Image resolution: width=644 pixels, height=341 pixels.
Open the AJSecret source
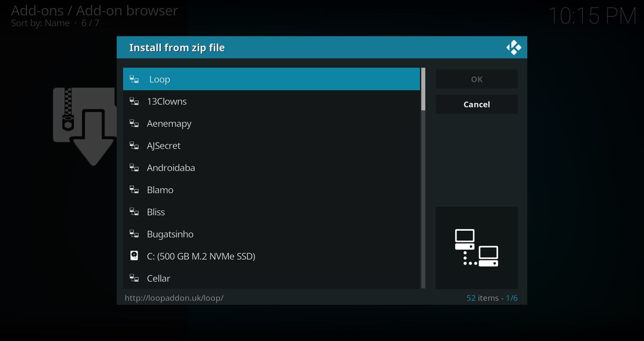coord(164,146)
